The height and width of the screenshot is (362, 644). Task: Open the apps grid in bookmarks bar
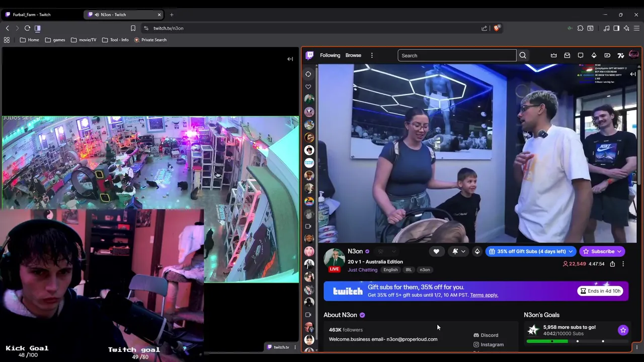coord(7,40)
